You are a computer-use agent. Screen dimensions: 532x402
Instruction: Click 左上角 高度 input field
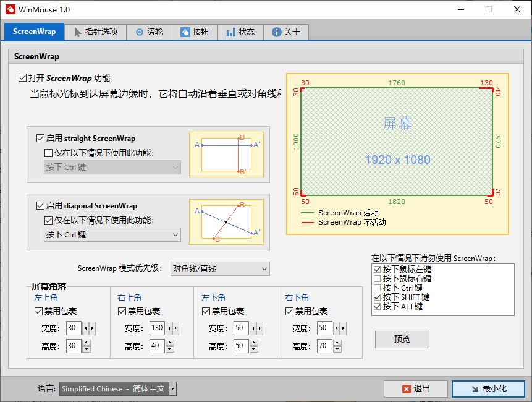(x=74, y=346)
